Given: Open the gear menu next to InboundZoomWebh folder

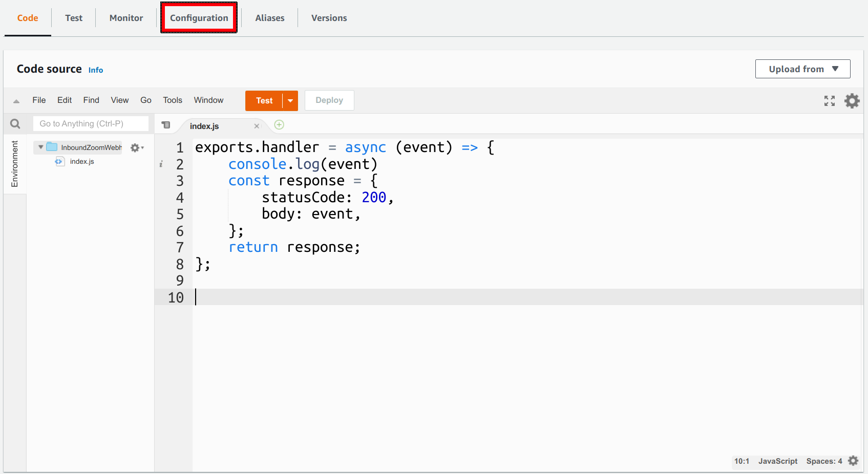Looking at the screenshot, I should [135, 147].
